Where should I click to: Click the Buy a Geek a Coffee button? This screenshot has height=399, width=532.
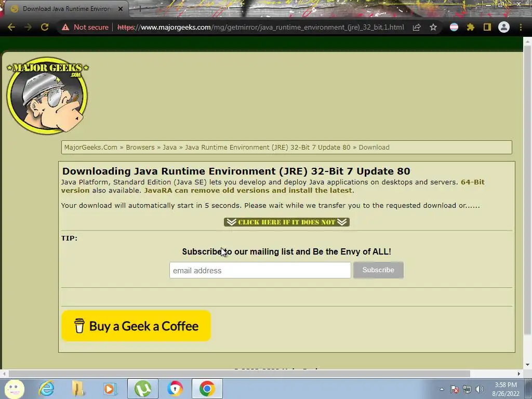[136, 326]
